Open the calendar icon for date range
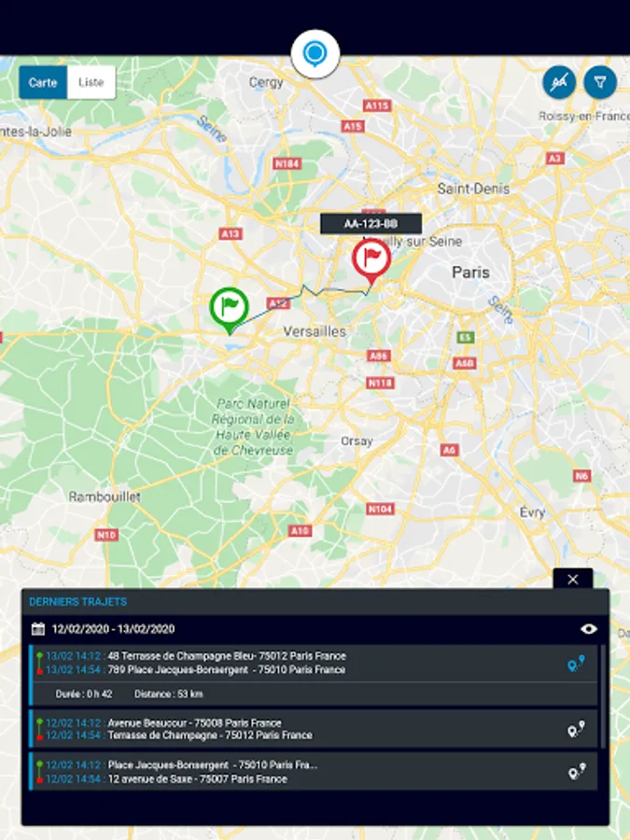Viewport: 630px width, 840px height. click(x=38, y=628)
